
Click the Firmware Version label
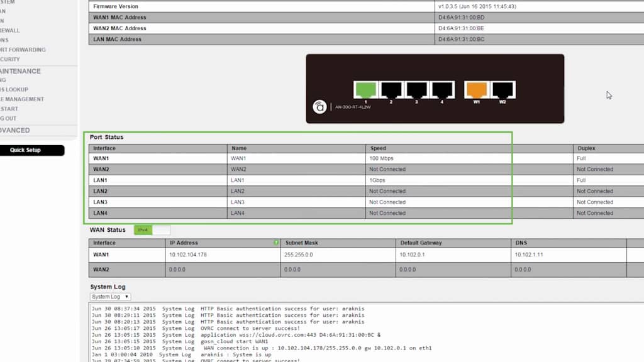(x=116, y=6)
